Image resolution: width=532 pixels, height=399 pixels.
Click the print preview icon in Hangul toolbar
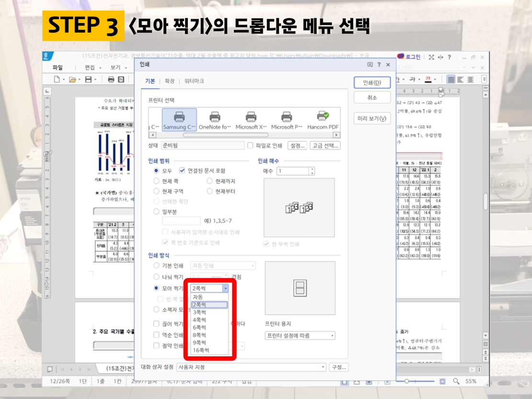point(121,80)
